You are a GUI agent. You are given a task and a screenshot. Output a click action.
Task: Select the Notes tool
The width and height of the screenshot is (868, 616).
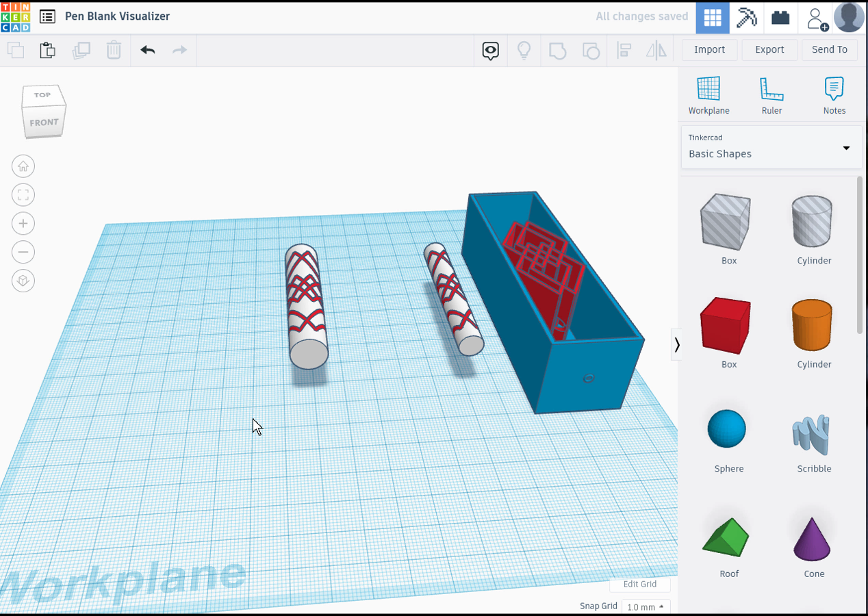[834, 96]
